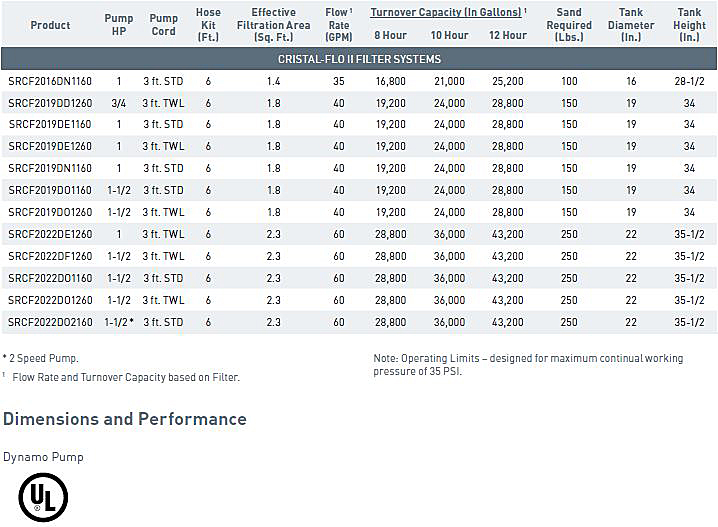The height and width of the screenshot is (527, 718).
Task: Click the Operating Limits note text
Action: [x=528, y=365]
